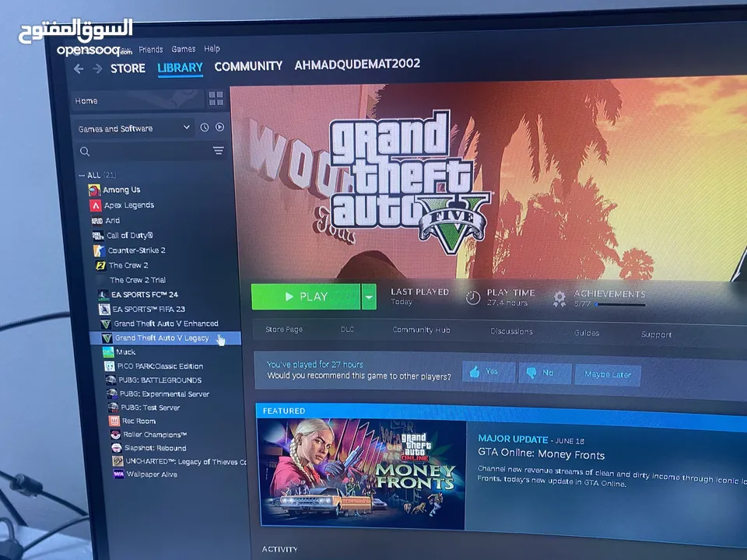View achievements progress bar

tap(619, 305)
